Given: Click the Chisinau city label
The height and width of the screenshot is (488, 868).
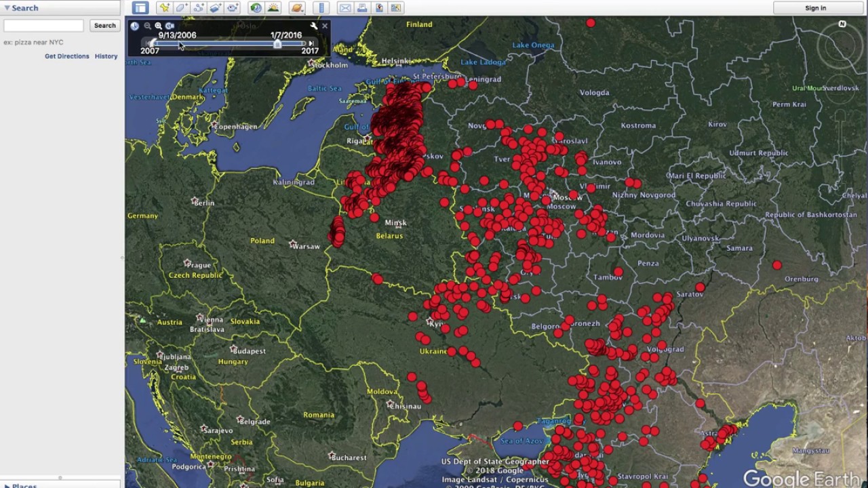Looking at the screenshot, I should click(x=404, y=406).
